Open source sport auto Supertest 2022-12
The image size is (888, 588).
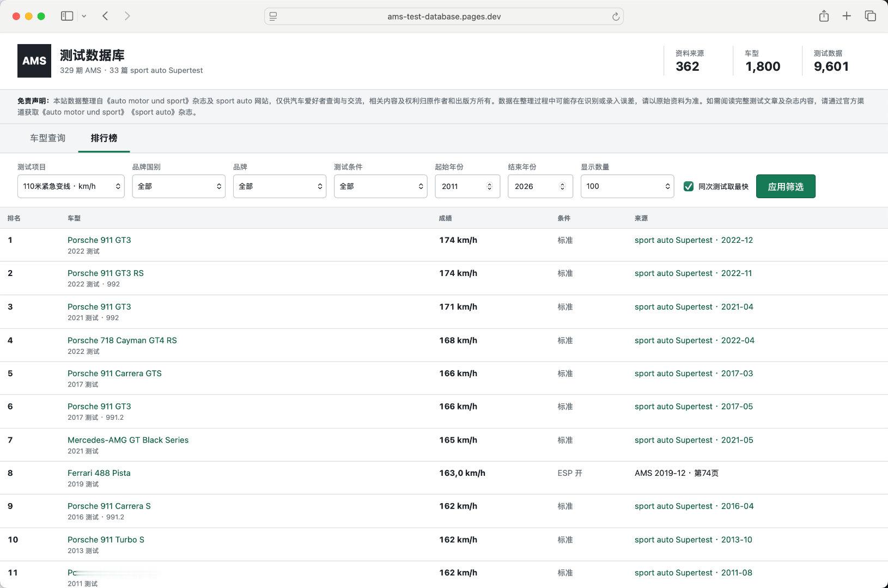click(x=694, y=240)
